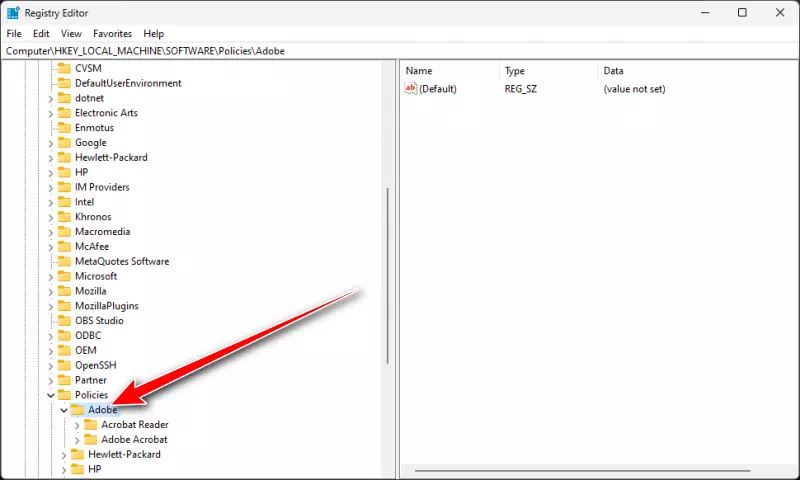Click the MetaQuotes Software folder icon

coord(64,261)
